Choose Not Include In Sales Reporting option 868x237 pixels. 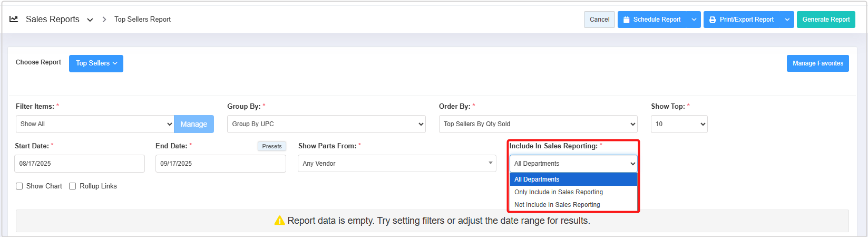557,205
